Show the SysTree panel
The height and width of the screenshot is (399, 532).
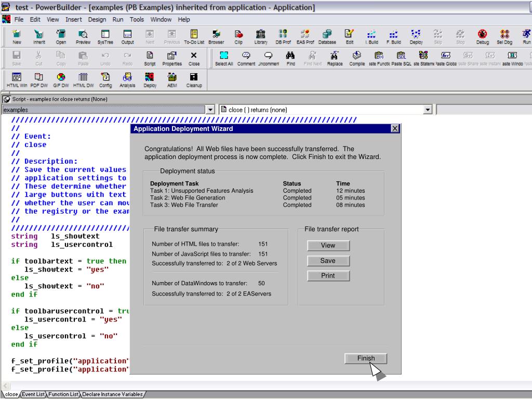pyautogui.click(x=105, y=37)
